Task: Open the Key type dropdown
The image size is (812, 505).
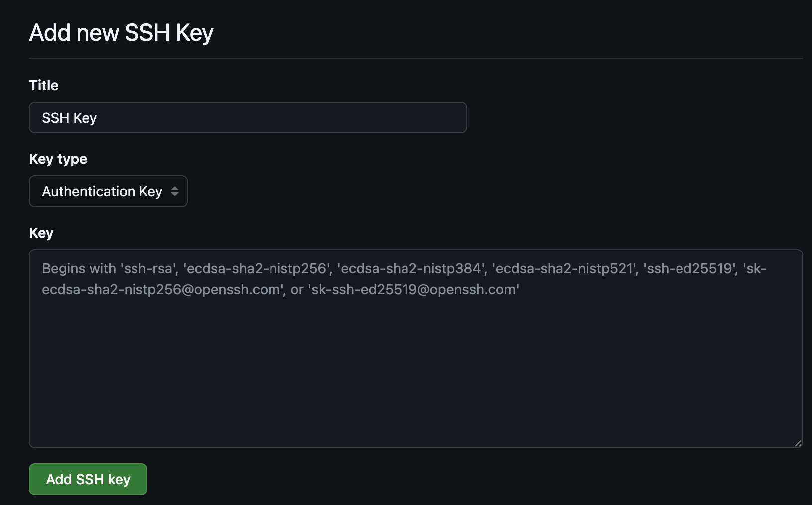Action: [x=108, y=191]
